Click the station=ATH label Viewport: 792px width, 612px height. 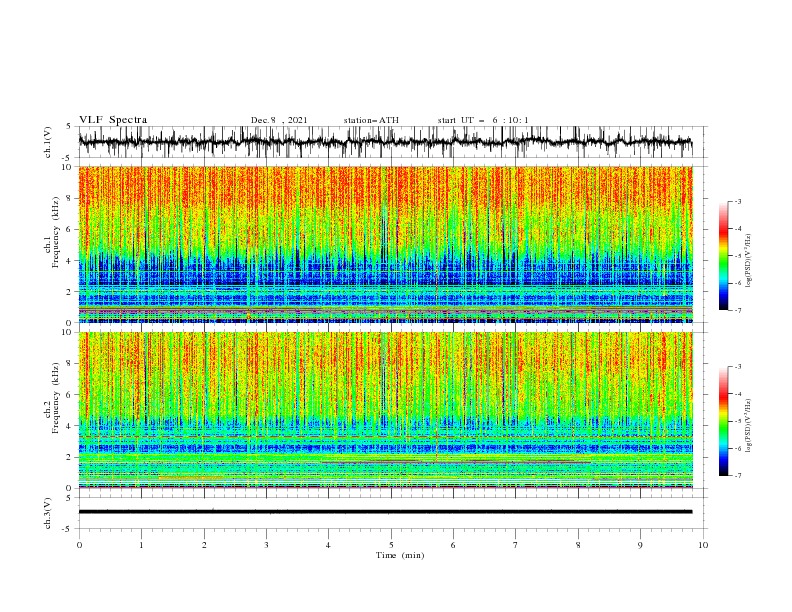371,120
